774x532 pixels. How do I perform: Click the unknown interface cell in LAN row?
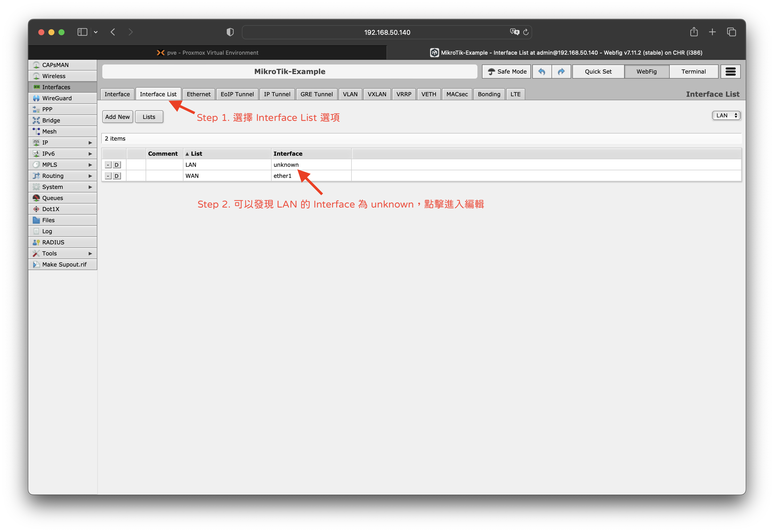pos(286,165)
